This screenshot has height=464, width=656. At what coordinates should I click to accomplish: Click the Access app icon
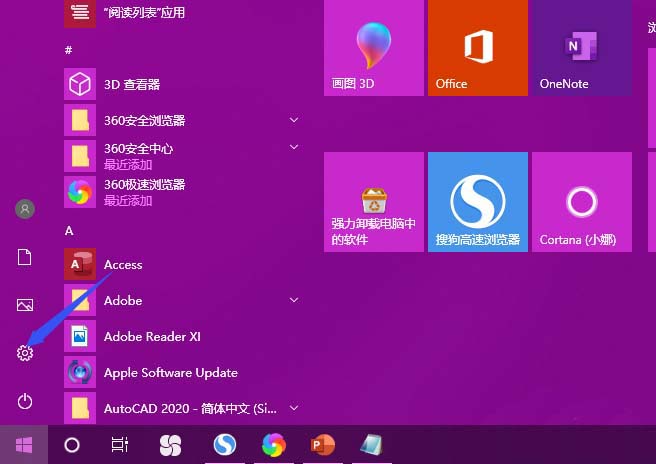tap(80, 264)
